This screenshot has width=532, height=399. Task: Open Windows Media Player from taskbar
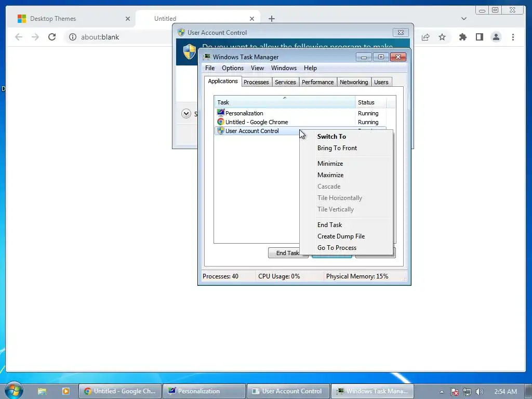point(66,391)
